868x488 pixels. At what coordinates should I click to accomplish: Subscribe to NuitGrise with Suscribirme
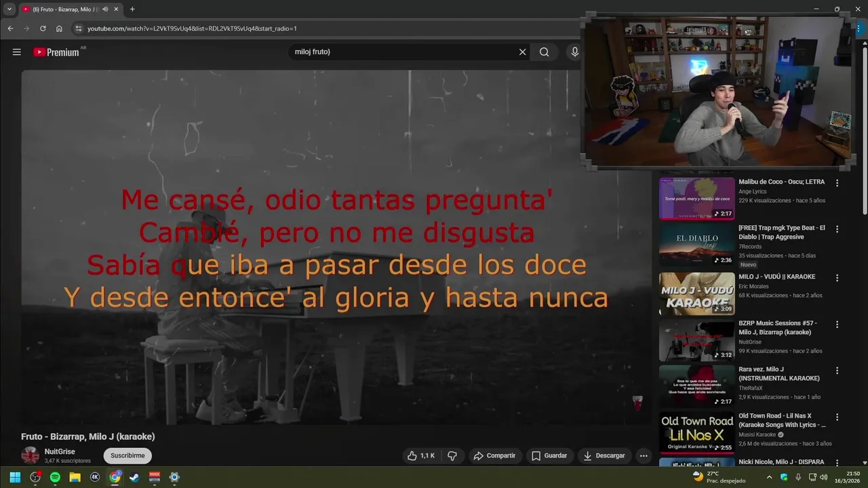coord(127,455)
